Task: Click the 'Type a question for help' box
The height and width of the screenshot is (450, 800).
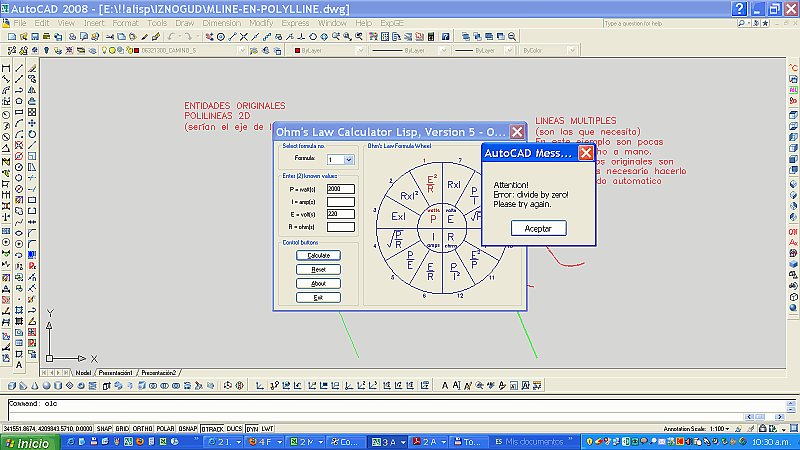Action: pos(668,23)
